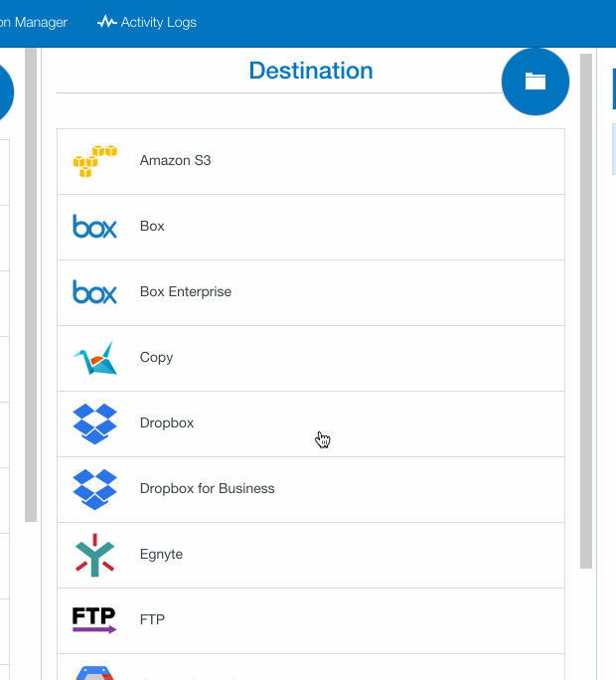Click the Amazon S3 logo icon
The width and height of the screenshot is (616, 680).
click(x=94, y=161)
